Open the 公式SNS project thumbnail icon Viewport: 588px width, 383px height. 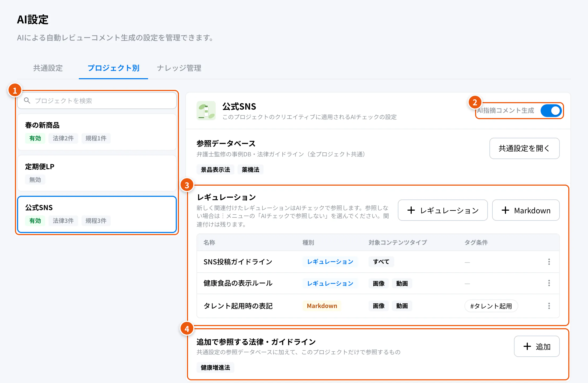coord(206,111)
